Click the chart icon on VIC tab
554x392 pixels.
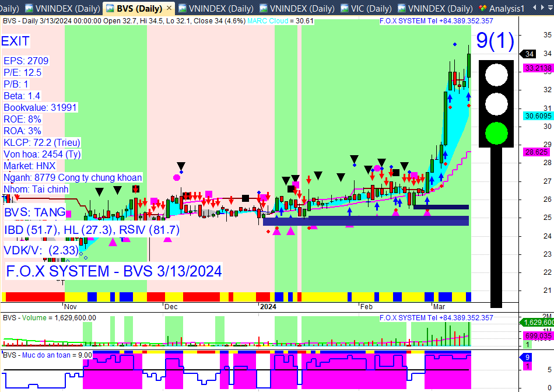pyautogui.click(x=344, y=8)
